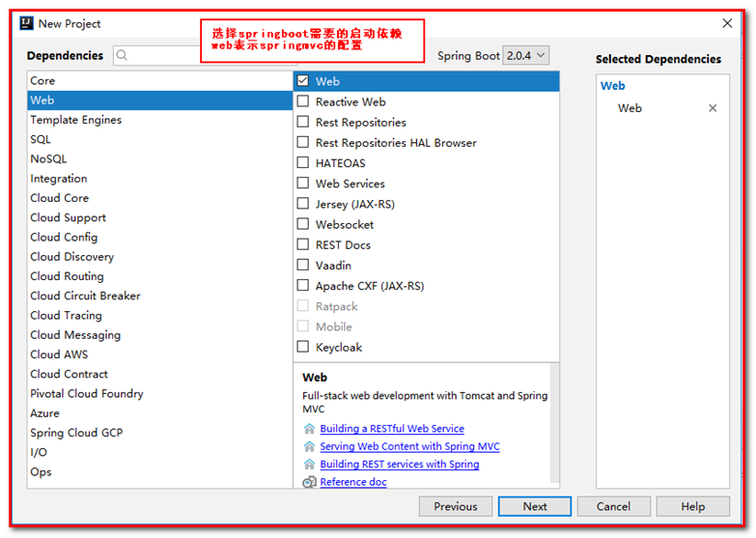Check the Web Services checkbox
The width and height of the screenshot is (756, 538).
[303, 184]
